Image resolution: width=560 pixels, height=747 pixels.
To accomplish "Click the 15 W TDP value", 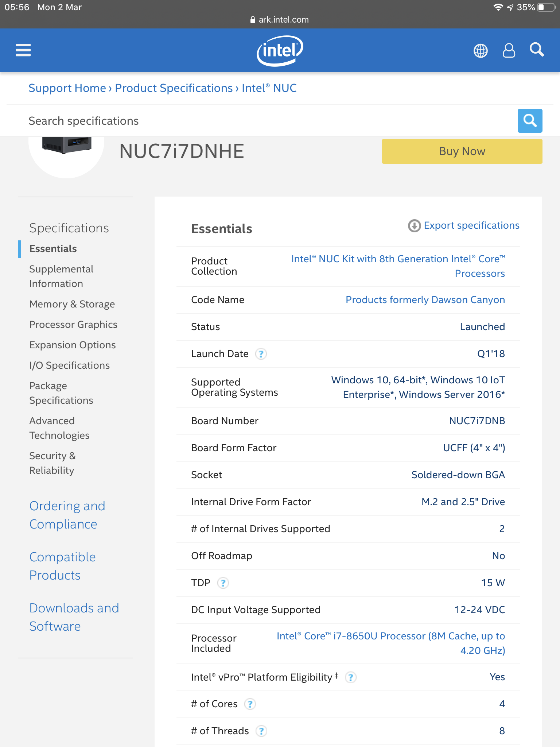I will tap(493, 583).
